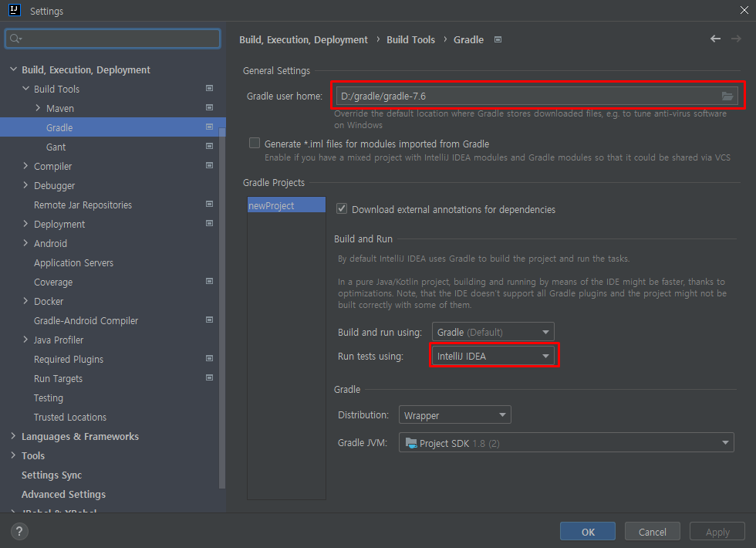Open the Gradle JVM Project SDK dropdown

point(566,442)
